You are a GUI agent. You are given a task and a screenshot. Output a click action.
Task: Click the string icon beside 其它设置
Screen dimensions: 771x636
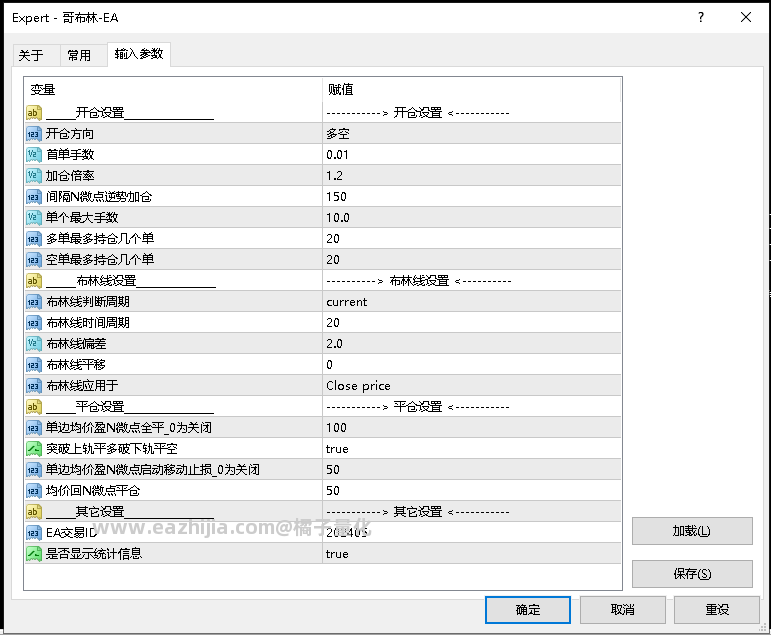(x=33, y=512)
